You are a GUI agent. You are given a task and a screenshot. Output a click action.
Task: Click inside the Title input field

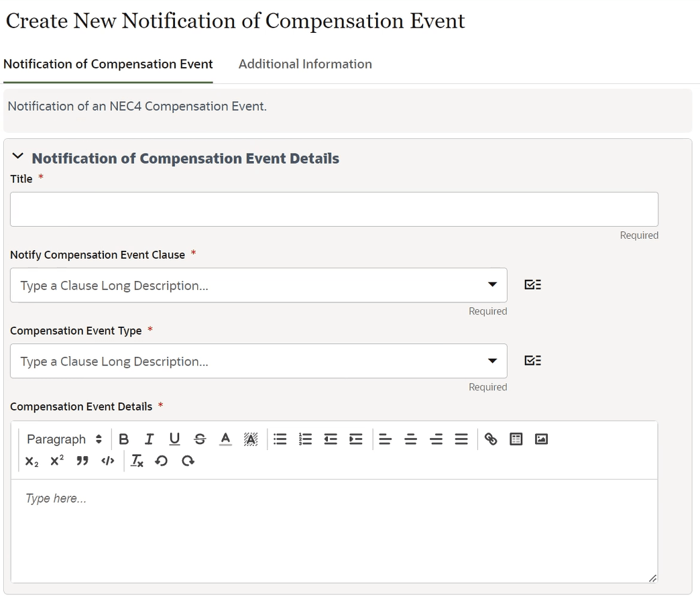tap(333, 209)
